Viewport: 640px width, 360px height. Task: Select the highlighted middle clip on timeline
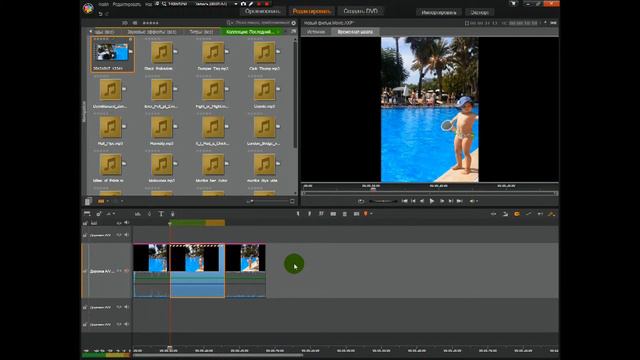(x=197, y=271)
